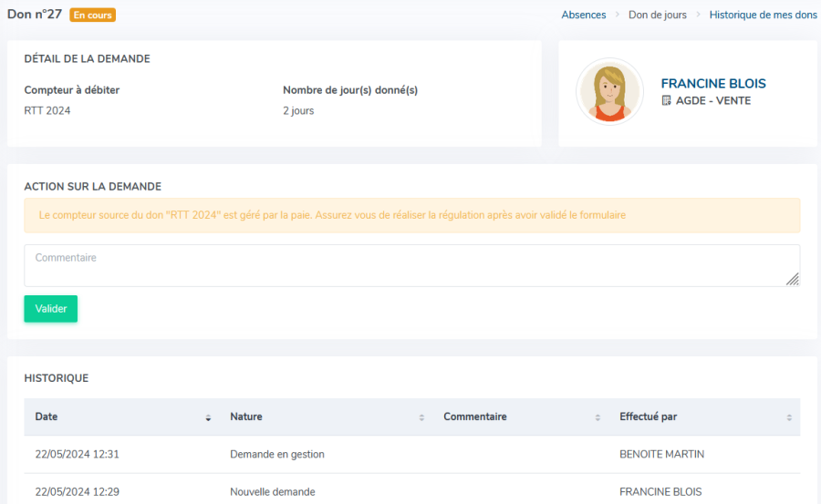Click the building icon beside AGDE - VENTE
The image size is (821, 504).
click(666, 100)
